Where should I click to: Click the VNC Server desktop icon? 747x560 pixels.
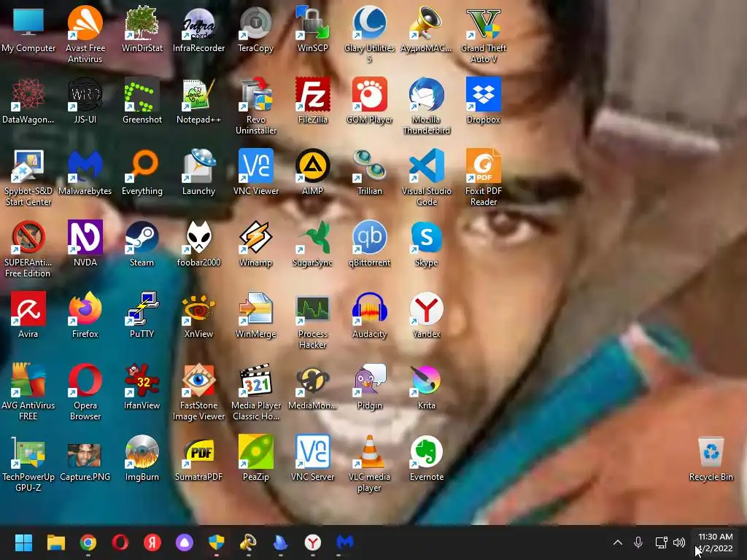[312, 451]
